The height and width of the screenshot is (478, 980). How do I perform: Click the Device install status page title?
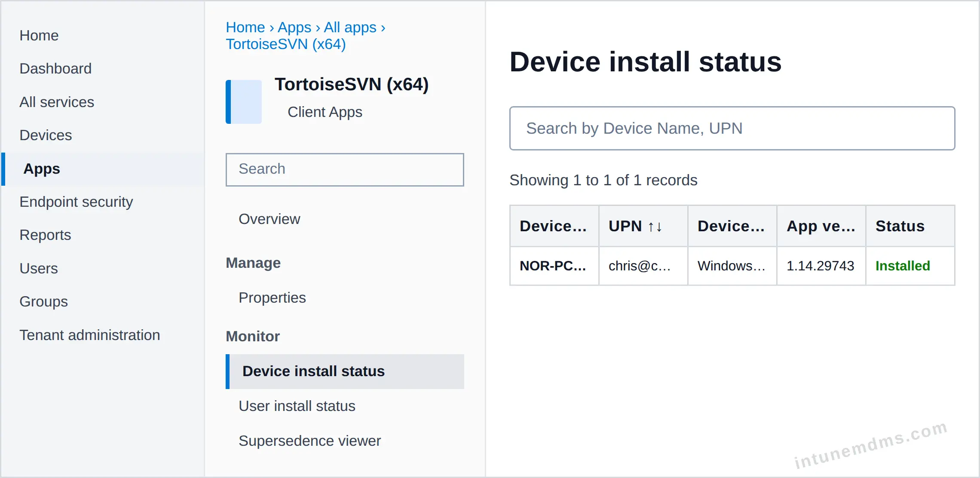[645, 61]
